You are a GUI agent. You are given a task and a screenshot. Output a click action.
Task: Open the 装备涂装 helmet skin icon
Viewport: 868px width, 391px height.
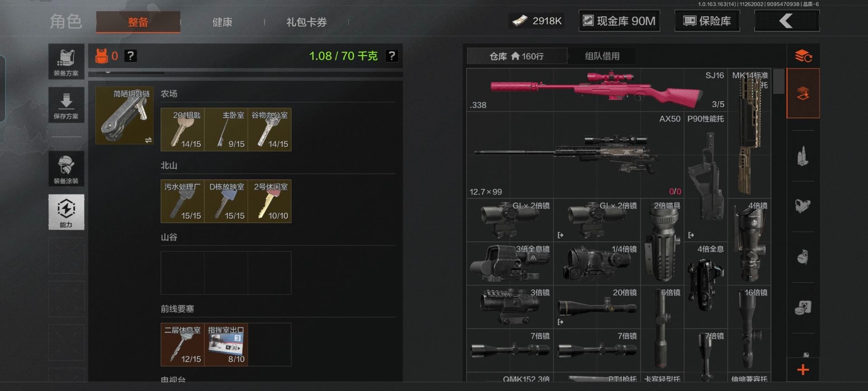(66, 169)
